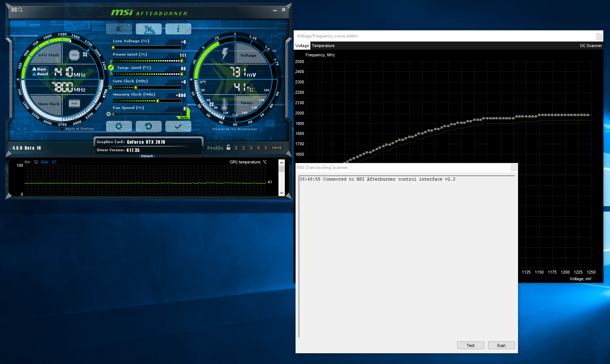Select profile slot 5
This screenshot has width=610, height=364.
pyautogui.click(x=266, y=148)
